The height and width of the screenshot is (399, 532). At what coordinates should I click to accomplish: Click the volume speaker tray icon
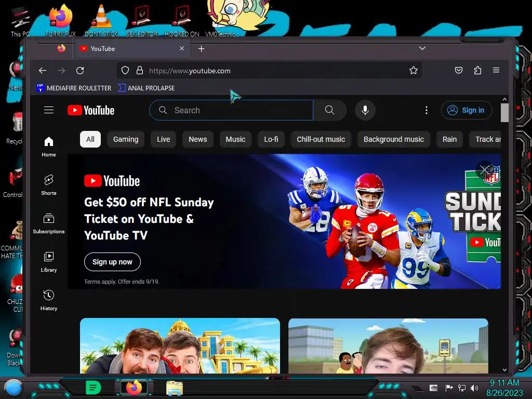(x=474, y=388)
